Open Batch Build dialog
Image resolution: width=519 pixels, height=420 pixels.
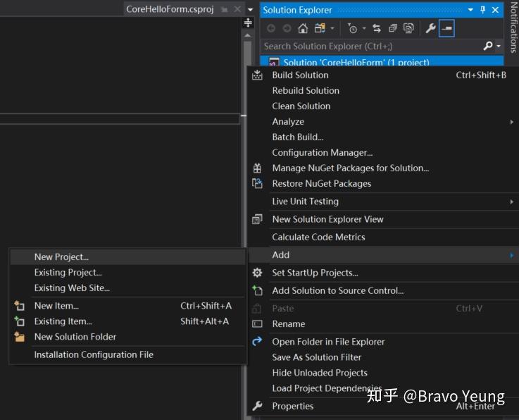[383, 137]
